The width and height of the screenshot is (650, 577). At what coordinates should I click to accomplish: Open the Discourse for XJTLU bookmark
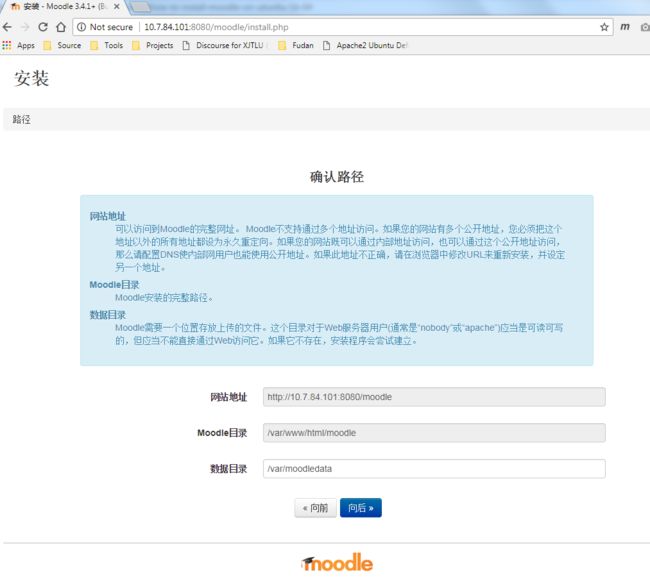coord(223,45)
